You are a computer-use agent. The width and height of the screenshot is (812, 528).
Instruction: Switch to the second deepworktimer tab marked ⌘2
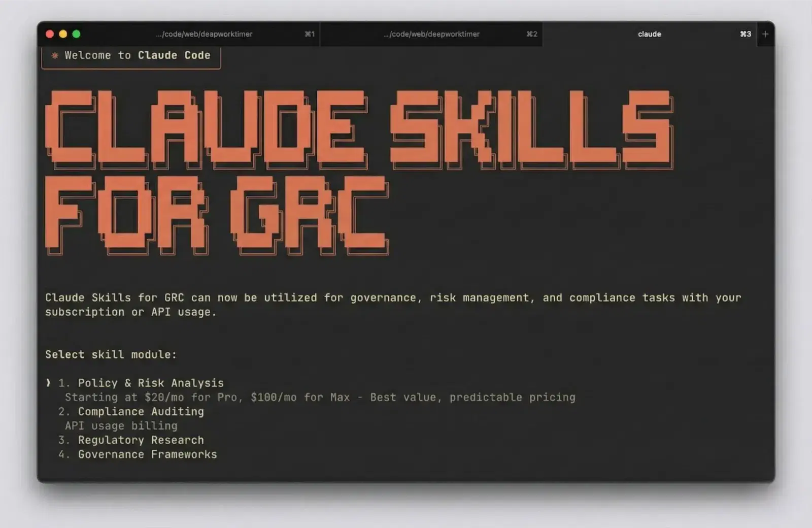431,34
